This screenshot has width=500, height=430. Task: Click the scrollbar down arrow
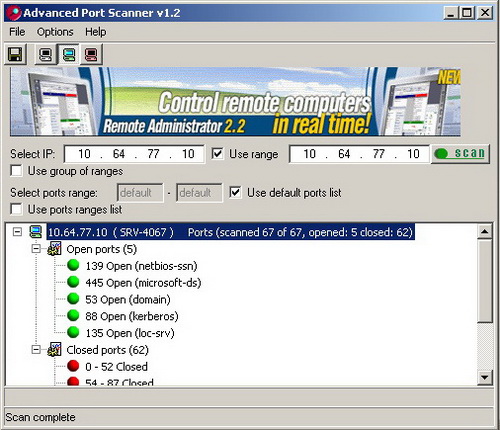pyautogui.click(x=485, y=378)
